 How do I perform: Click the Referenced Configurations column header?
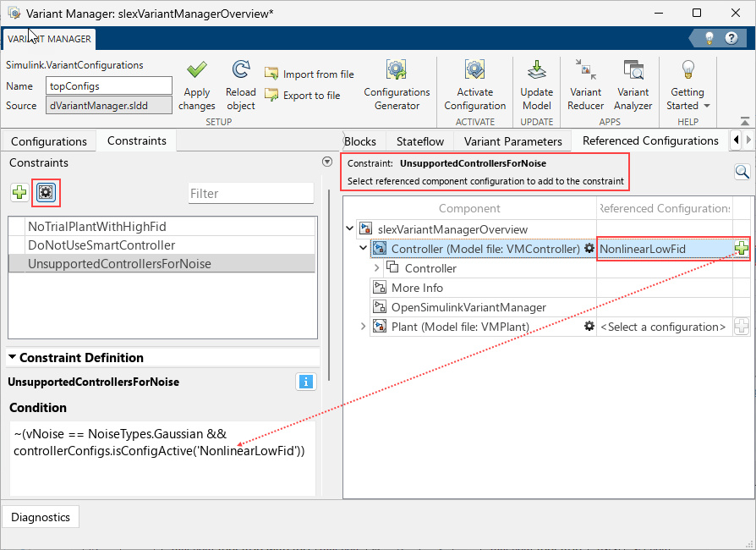click(x=665, y=208)
